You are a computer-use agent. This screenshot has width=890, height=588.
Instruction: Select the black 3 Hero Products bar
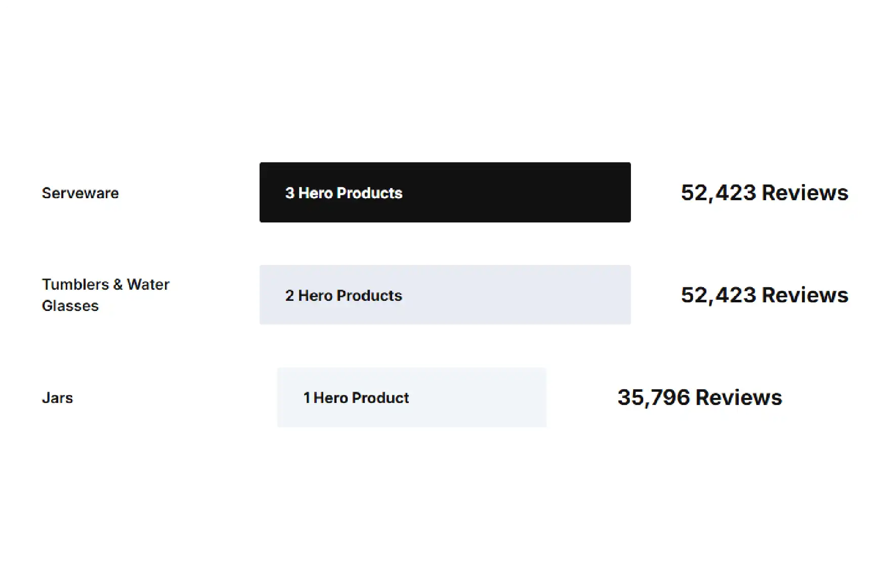click(445, 192)
